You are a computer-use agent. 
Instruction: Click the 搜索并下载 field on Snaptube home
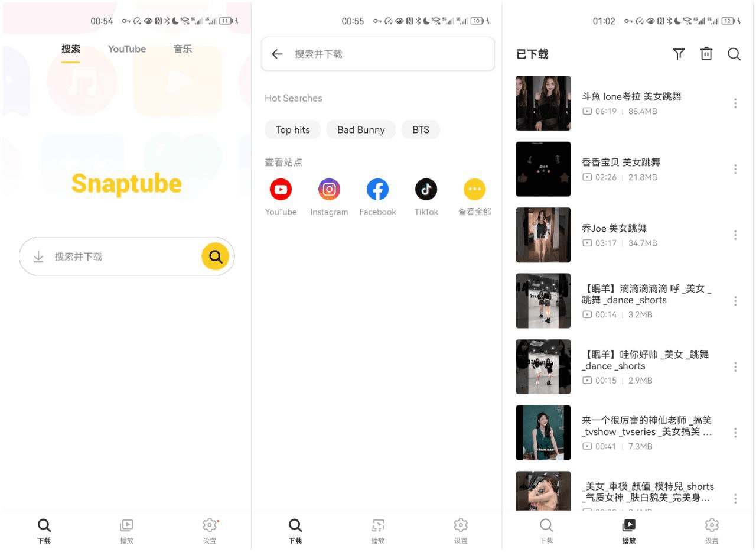127,256
